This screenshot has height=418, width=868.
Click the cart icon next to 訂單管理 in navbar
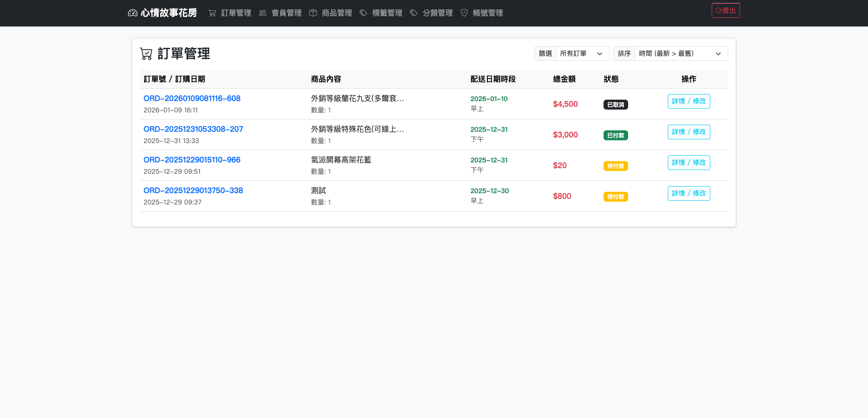pyautogui.click(x=213, y=13)
